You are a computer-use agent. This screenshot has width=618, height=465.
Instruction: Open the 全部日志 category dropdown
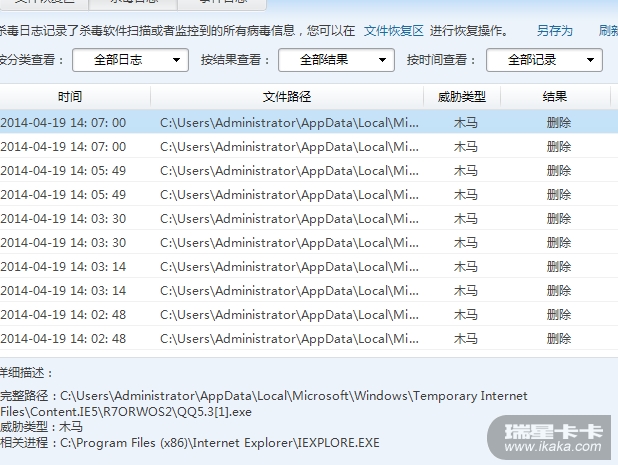pos(130,60)
